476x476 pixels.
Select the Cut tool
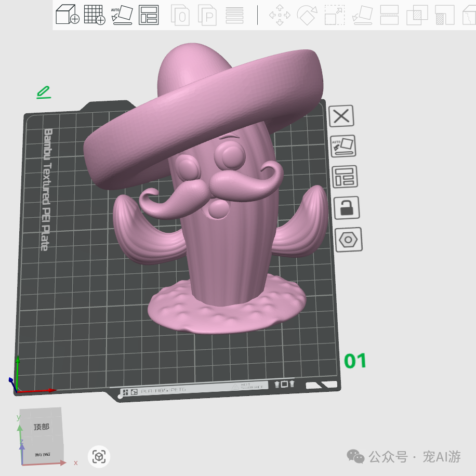click(390, 15)
